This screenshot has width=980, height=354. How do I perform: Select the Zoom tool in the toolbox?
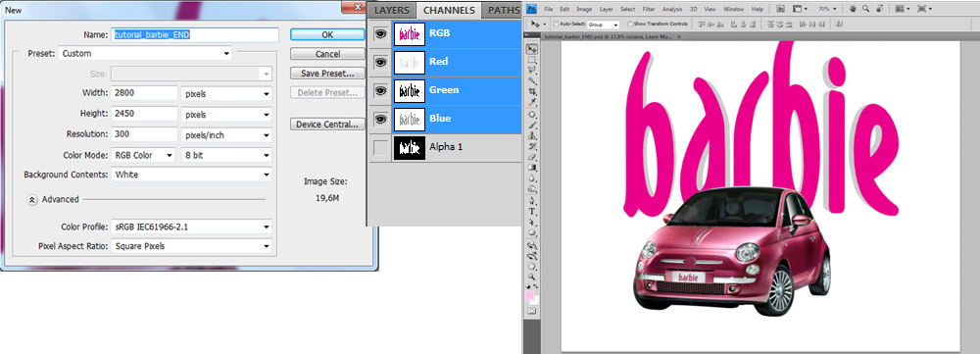[x=532, y=276]
